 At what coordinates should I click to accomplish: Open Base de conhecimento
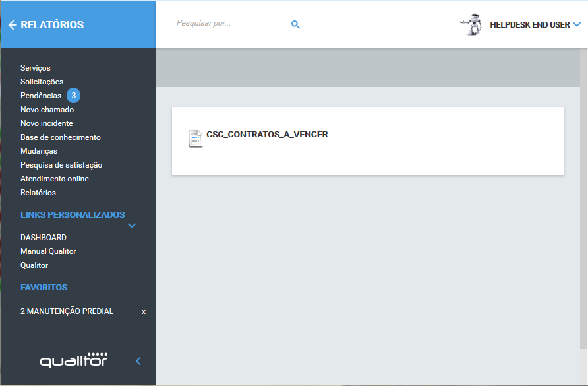click(60, 137)
